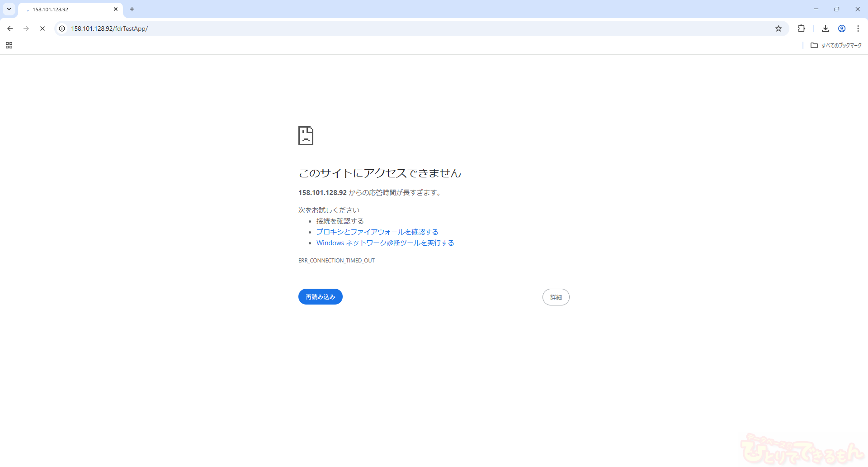This screenshot has height=467, width=868.
Task: Click the 詳細 details button
Action: point(556,297)
